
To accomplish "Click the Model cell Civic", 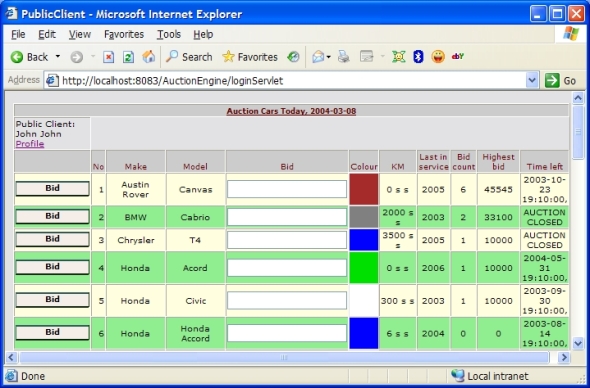I will 196,301.
